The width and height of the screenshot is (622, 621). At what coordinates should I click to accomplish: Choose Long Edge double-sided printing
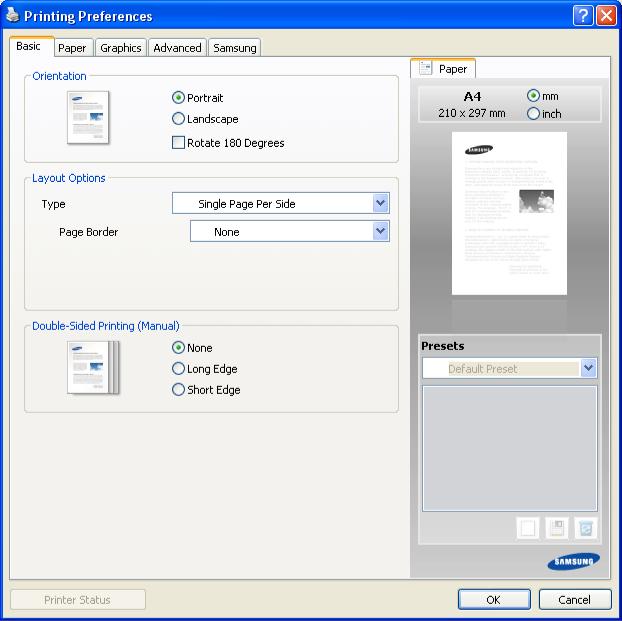178,369
